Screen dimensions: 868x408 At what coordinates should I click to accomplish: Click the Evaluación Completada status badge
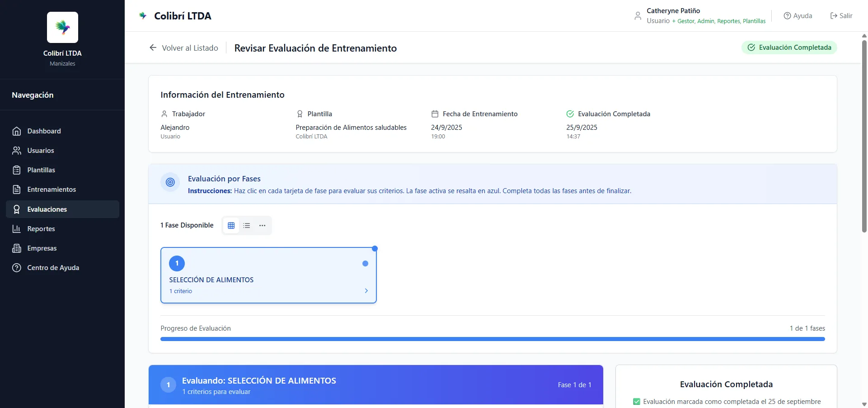789,47
